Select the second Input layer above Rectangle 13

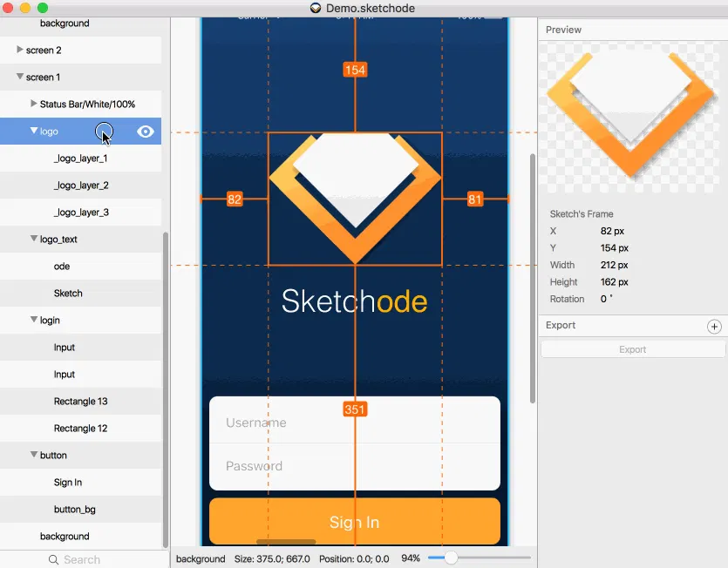(81, 374)
